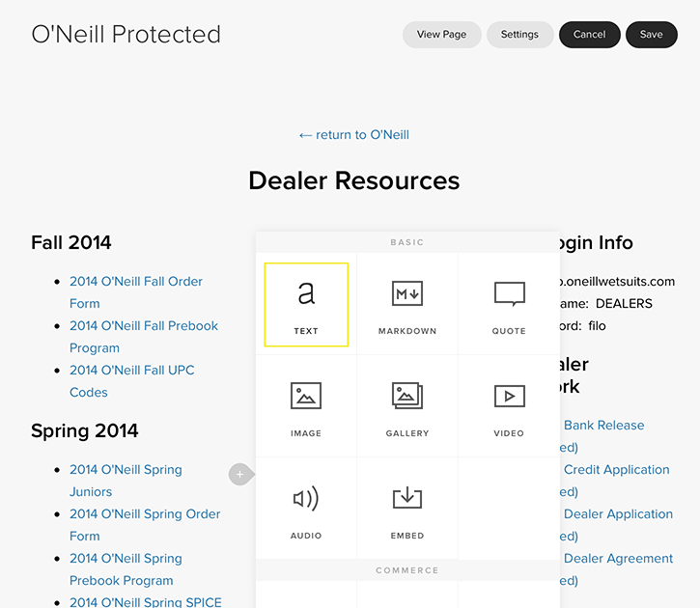This screenshot has width=700, height=608.
Task: Open View Page
Action: 441,35
